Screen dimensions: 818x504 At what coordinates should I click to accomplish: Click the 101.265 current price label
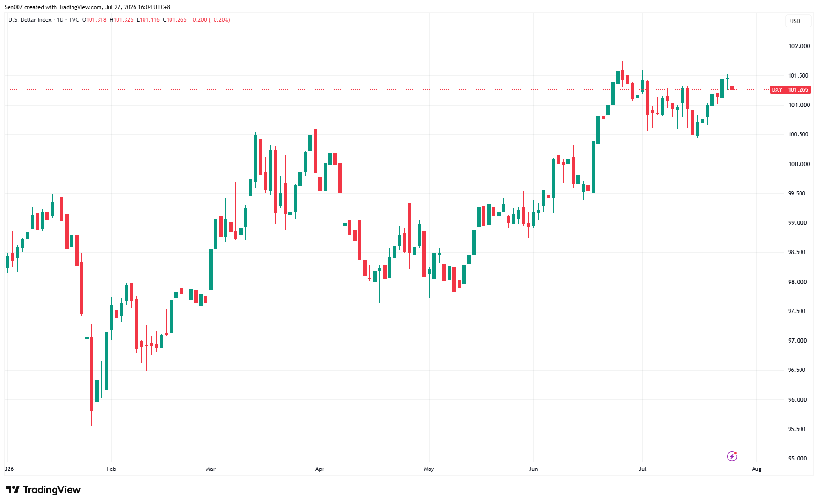click(x=798, y=90)
